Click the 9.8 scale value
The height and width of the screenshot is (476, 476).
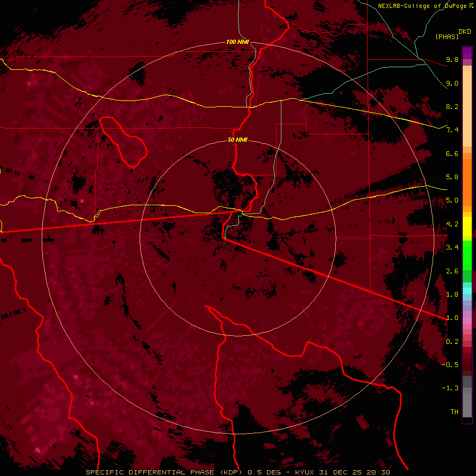coord(452,59)
